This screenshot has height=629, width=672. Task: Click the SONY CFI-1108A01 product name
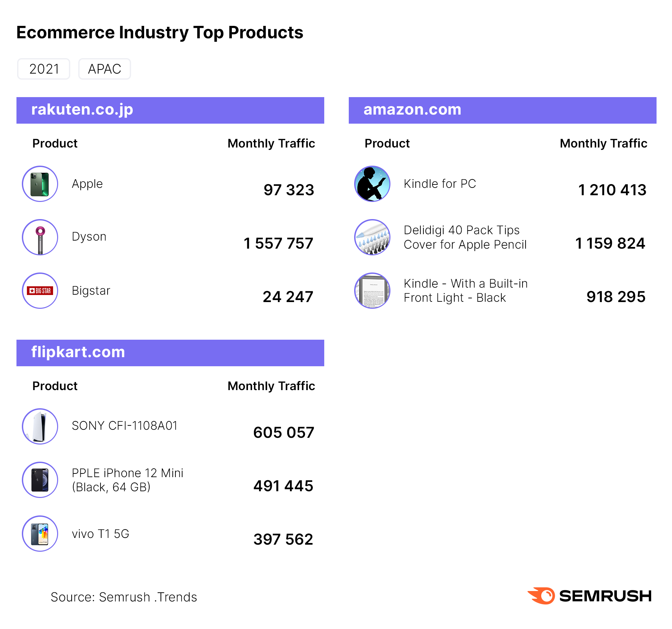(x=124, y=426)
